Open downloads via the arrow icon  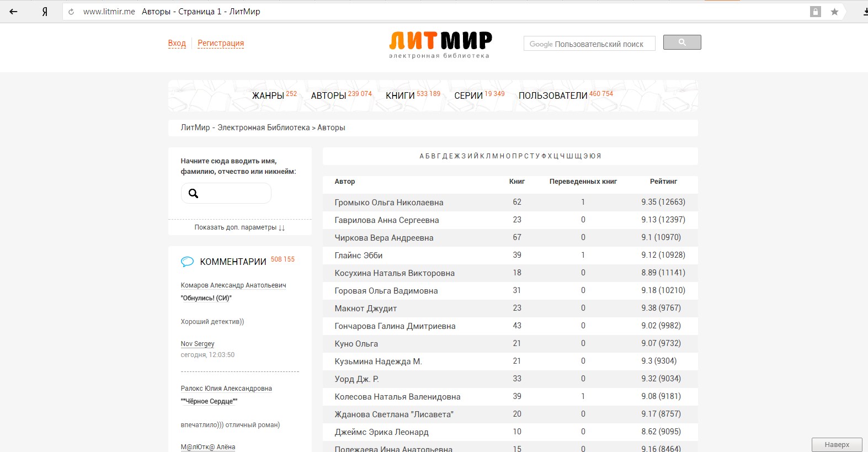click(x=865, y=12)
